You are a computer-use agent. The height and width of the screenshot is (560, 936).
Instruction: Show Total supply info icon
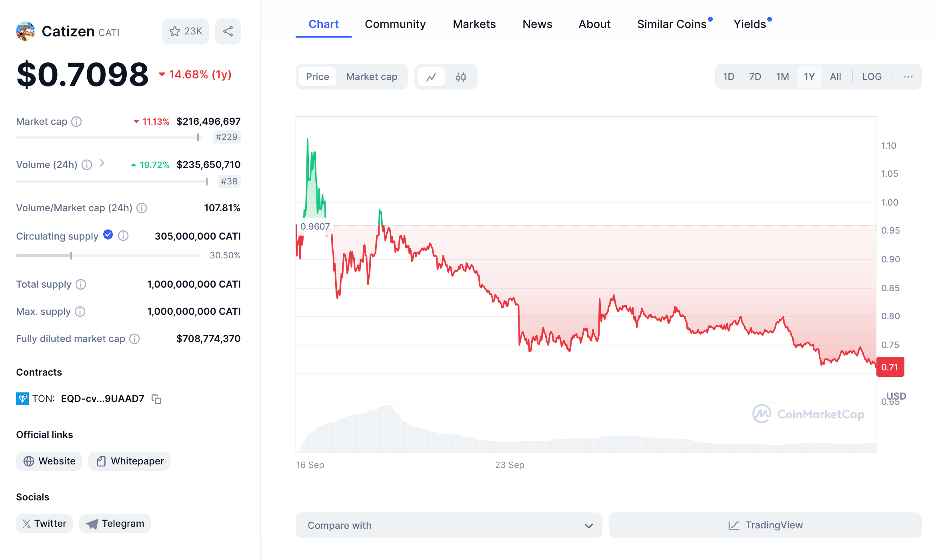point(81,284)
